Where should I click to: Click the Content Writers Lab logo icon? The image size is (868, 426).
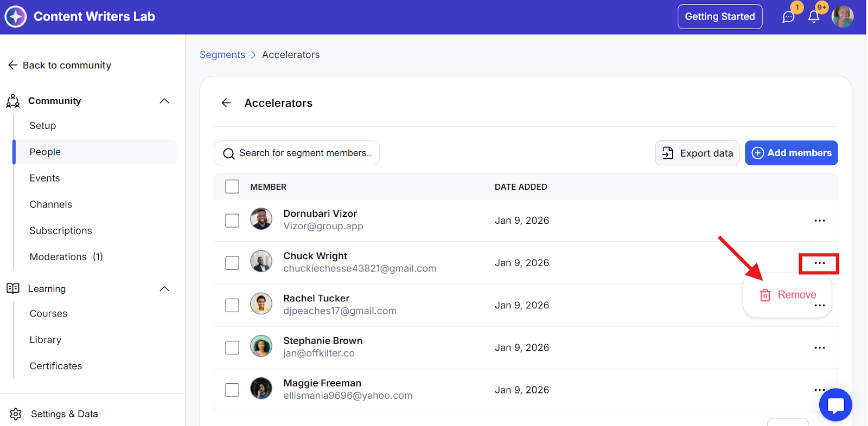[x=16, y=17]
